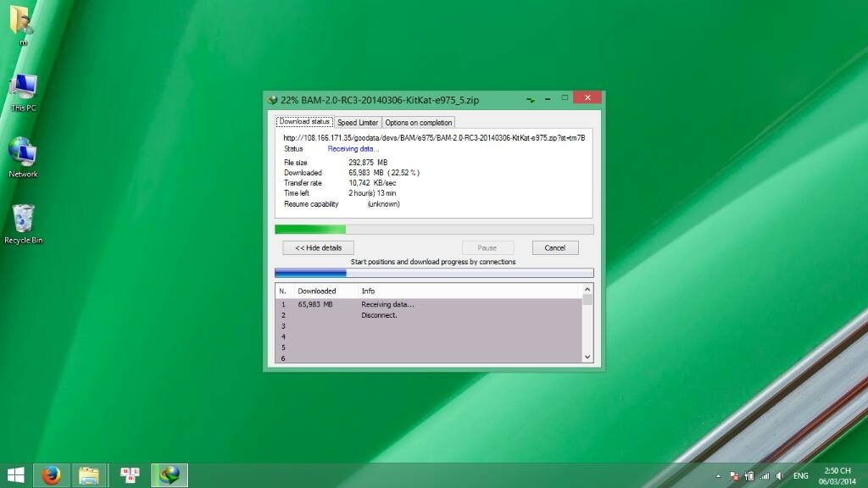Screen dimensions: 868x488
Task: Click the 'Receiving data...' status value
Action: [353, 149]
